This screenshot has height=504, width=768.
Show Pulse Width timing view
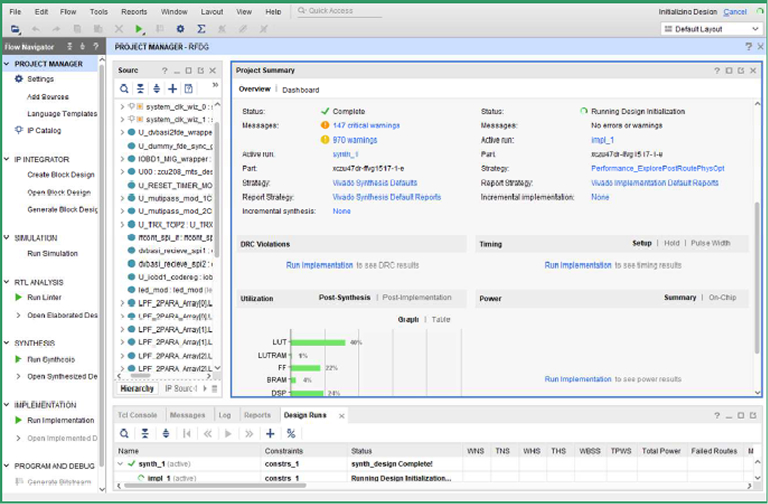pos(710,243)
